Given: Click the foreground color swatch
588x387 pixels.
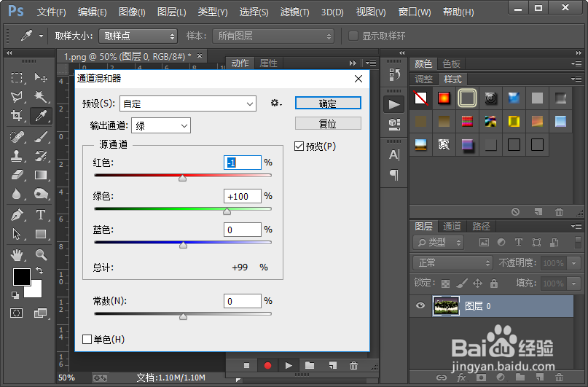Looking at the screenshot, I should click(22, 277).
